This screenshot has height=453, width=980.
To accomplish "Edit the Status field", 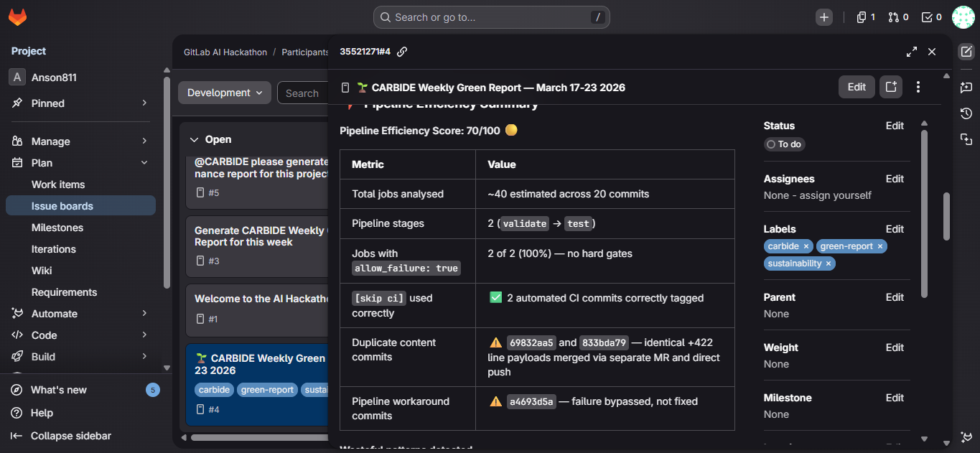I will [895, 126].
